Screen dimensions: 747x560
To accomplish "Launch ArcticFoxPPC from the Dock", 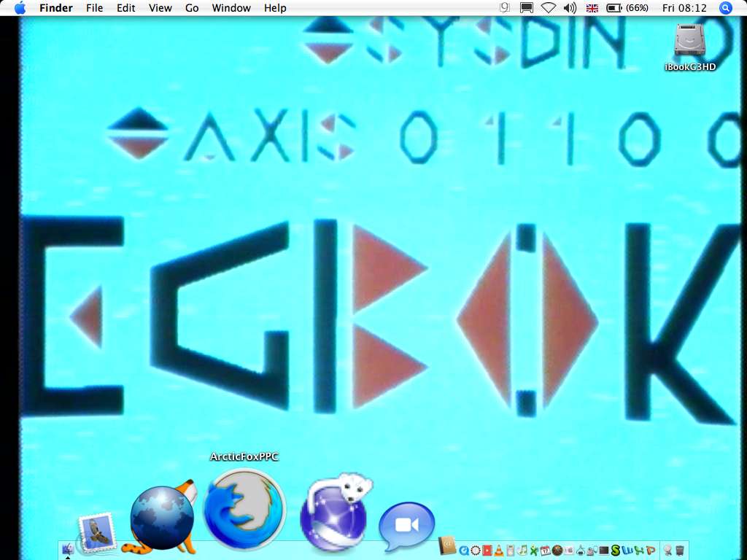I will pos(244,510).
